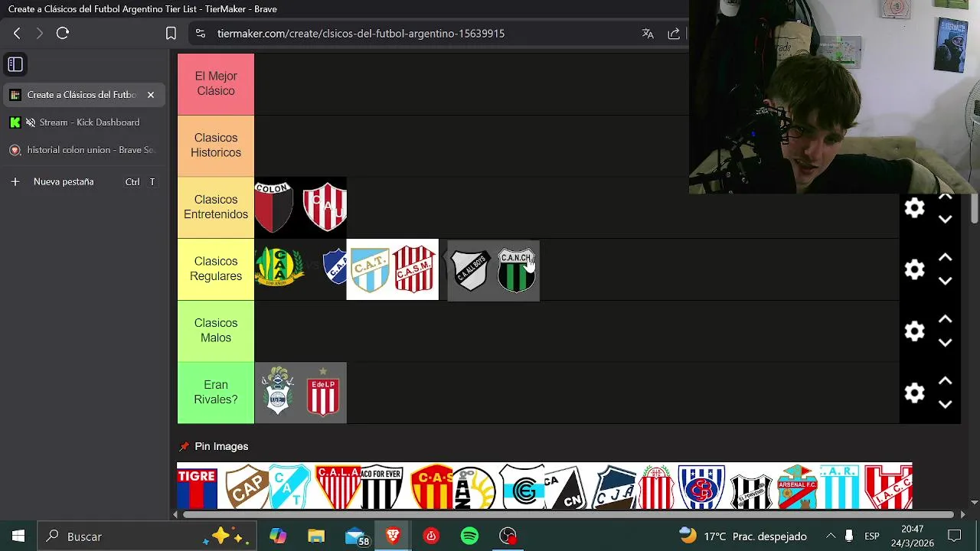
Task: Move Eran Rivales? row up
Action: (x=945, y=382)
